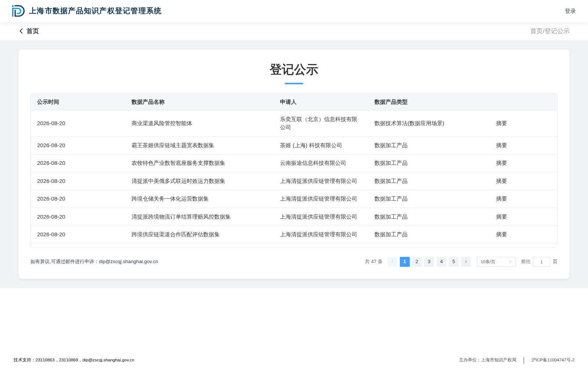This screenshot has width=588, height=368.
Task: Open 摘要 for 清提派中美俄多式联运时效运力数据集
Action: pos(501,181)
